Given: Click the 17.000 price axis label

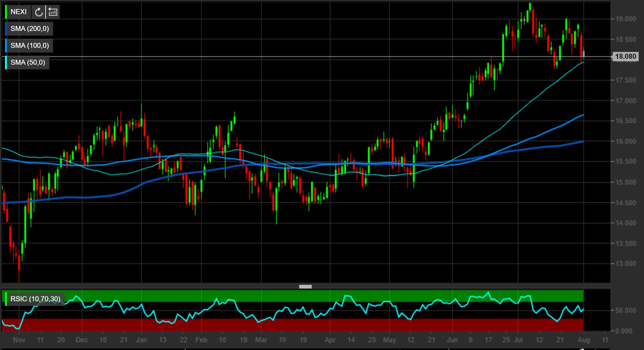Looking at the screenshot, I should [626, 101].
